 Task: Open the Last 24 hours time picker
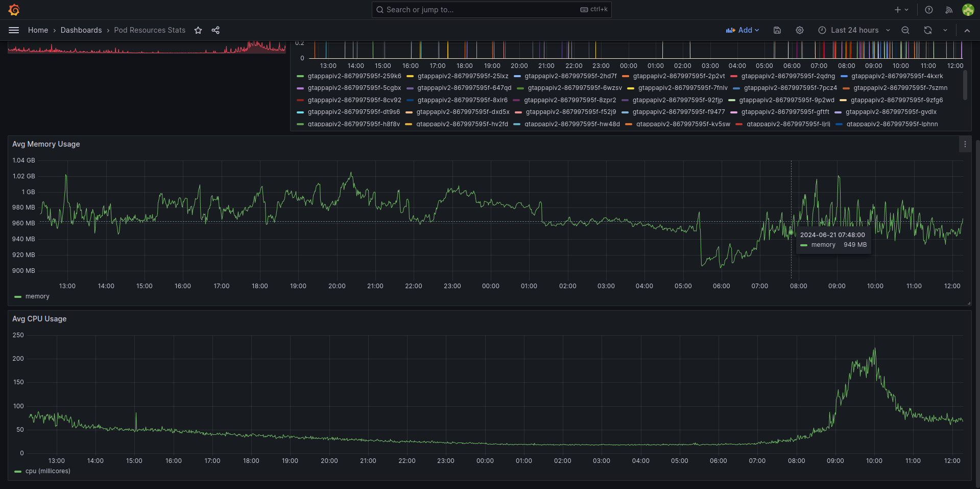click(854, 30)
